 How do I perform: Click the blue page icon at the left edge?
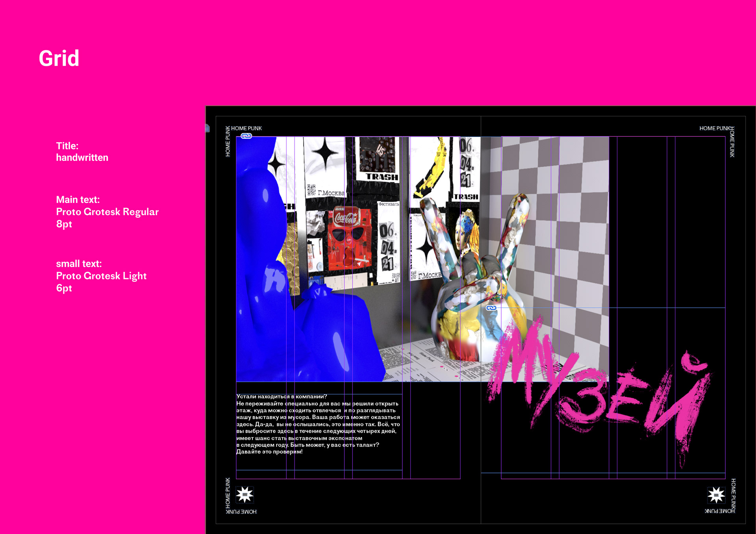point(207,128)
